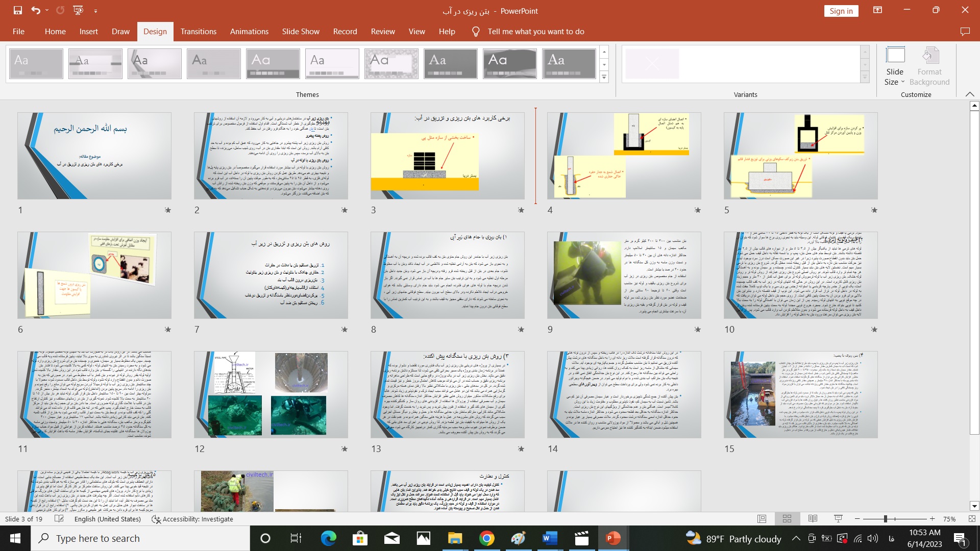Screen dimensions: 980x551
Task: Click the transition star under slide 1
Action: 167,210
